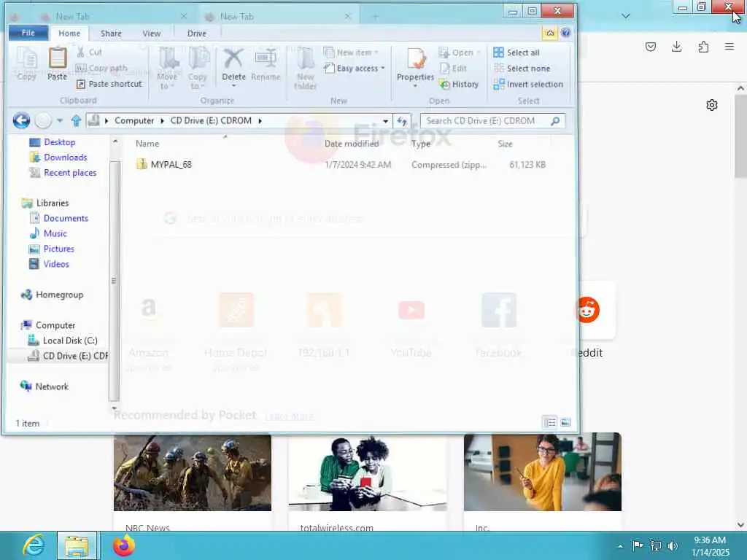Click Save to Pocket icon in Firefox

click(650, 47)
